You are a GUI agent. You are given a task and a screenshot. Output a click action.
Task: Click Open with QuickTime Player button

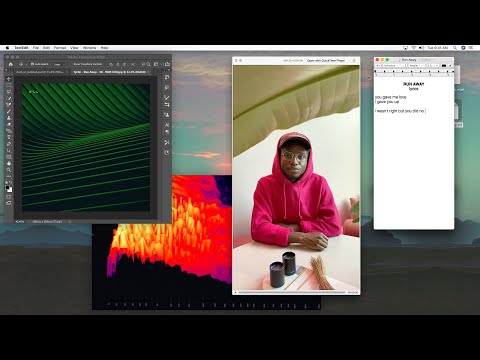click(326, 61)
